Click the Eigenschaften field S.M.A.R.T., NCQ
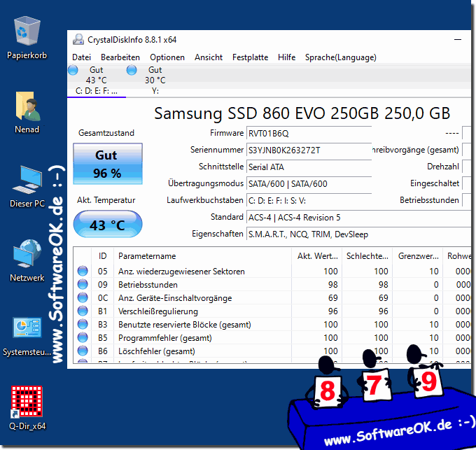The width and height of the screenshot is (476, 450). click(x=358, y=234)
